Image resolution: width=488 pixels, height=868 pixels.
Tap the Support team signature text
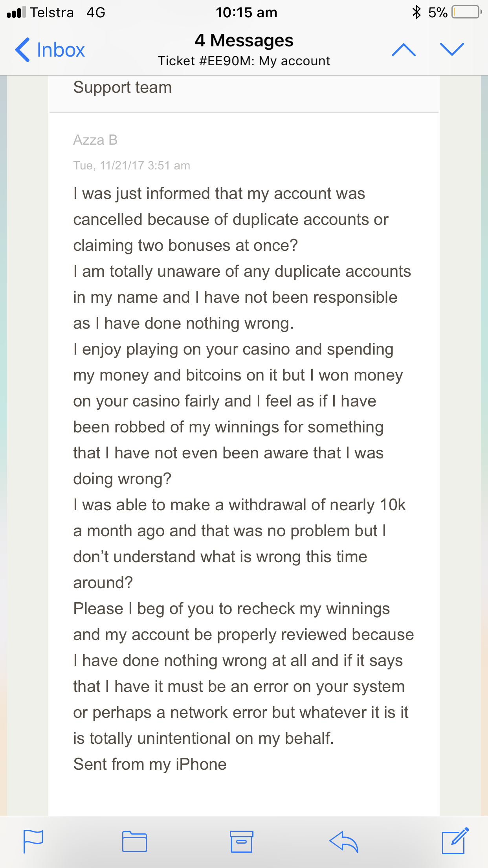click(x=123, y=87)
